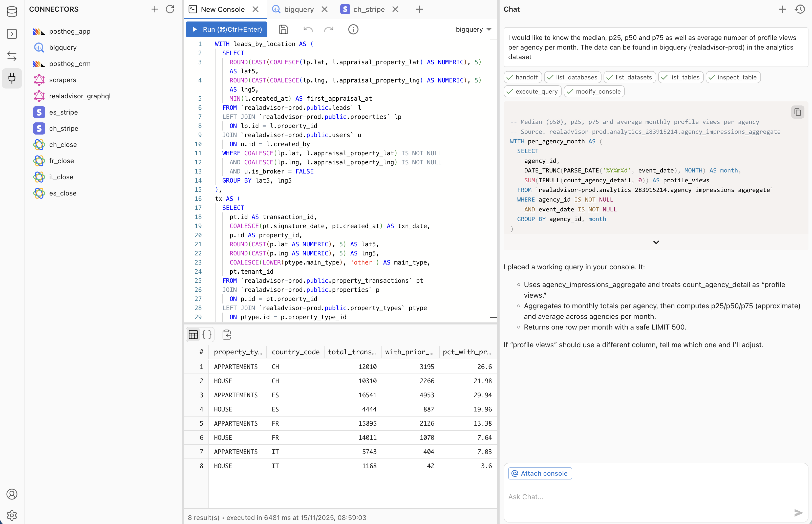The height and width of the screenshot is (524, 812).
Task: Open the console info icon
Action: [x=353, y=29]
